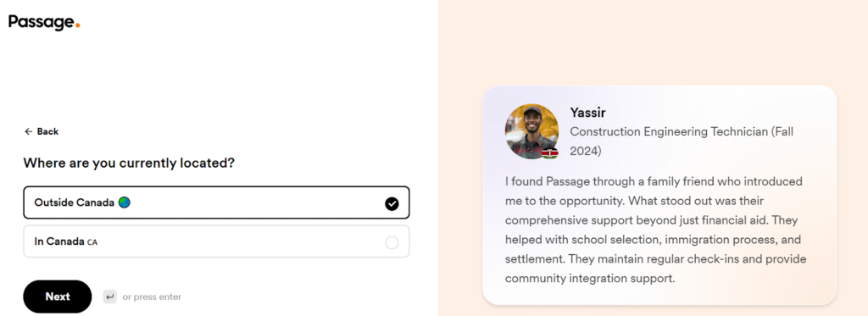
Task: Click the CA flag label beside In Canada
Action: coord(92,241)
